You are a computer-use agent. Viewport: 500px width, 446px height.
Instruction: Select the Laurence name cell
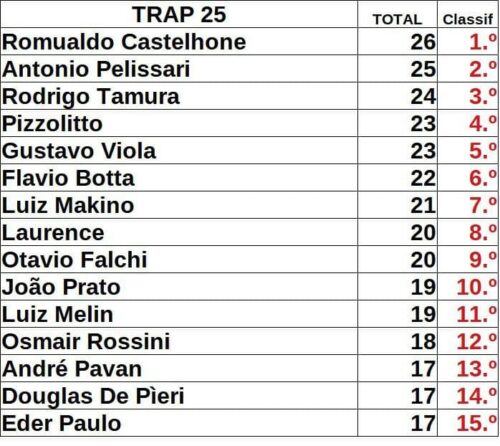click(179, 233)
